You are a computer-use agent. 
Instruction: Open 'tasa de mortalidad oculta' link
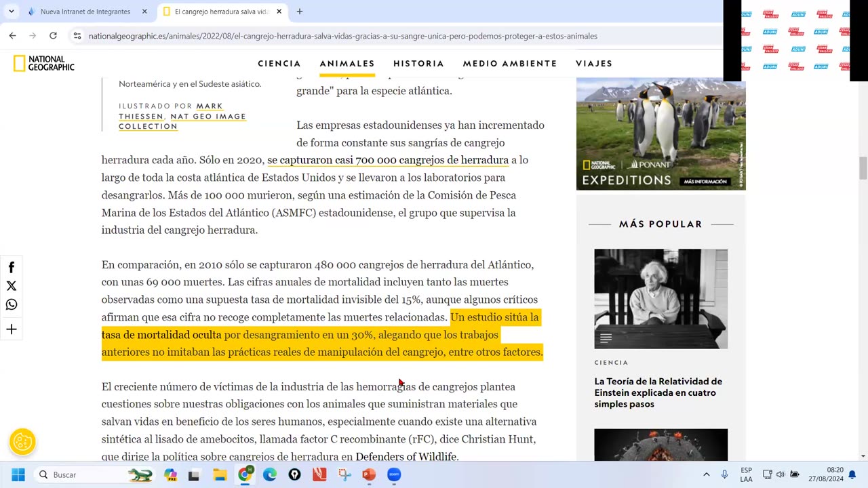pos(161,335)
